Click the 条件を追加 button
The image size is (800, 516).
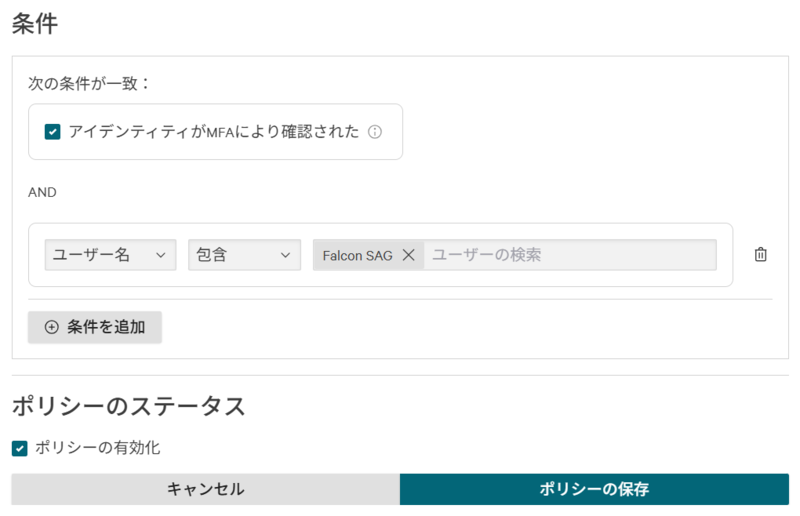(x=95, y=327)
